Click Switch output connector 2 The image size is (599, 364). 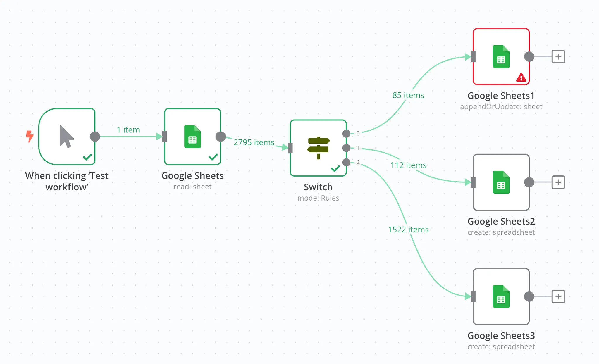346,162
